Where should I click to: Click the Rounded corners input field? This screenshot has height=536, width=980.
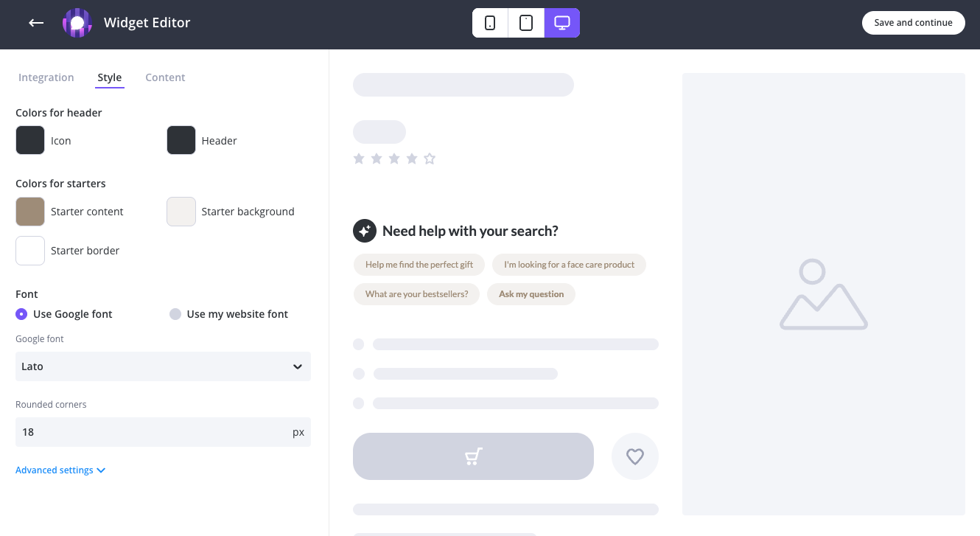(x=151, y=432)
